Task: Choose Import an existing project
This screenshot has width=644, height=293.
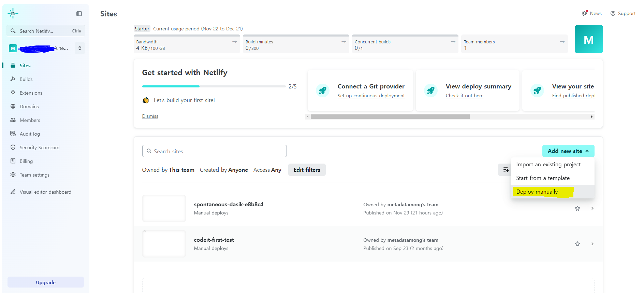Action: (x=553, y=164)
